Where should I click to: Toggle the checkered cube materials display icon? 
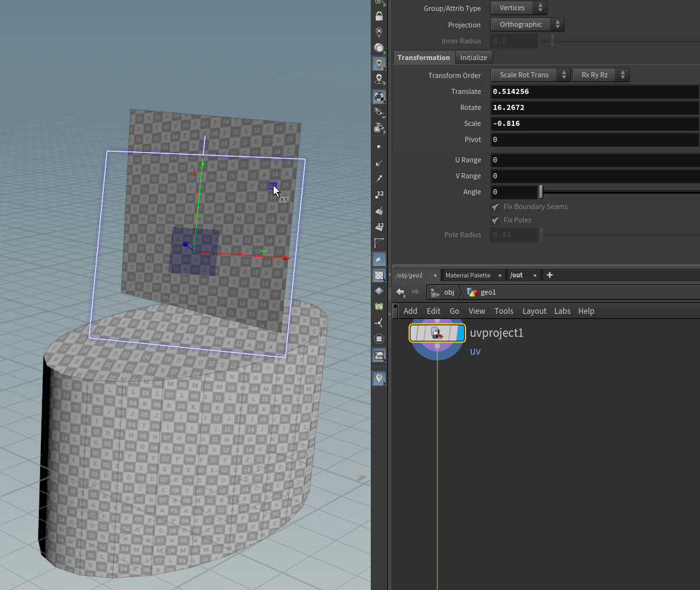tap(379, 97)
